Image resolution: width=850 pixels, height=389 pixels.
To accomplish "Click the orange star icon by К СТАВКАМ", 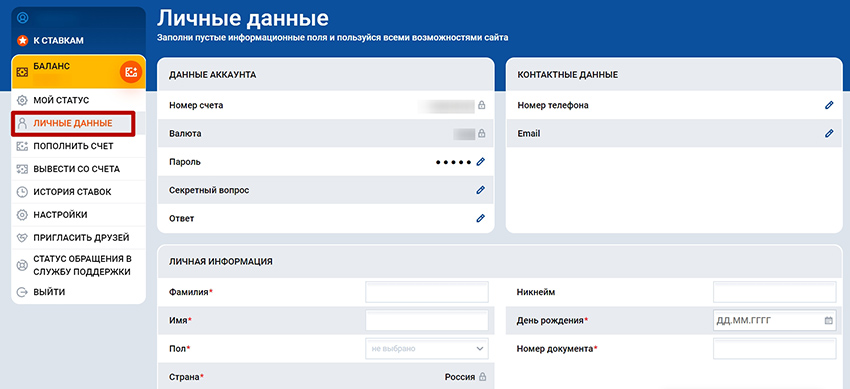I will pyautogui.click(x=22, y=41).
